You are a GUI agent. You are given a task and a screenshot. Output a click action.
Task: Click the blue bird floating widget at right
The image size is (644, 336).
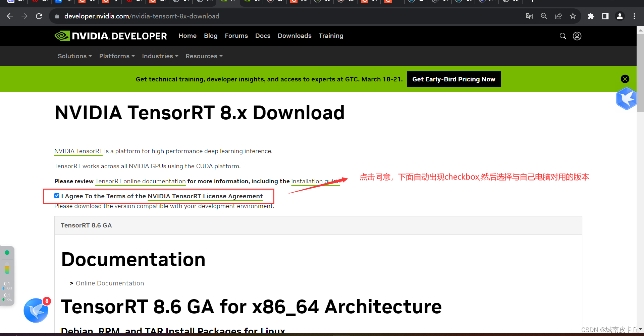pos(626,98)
